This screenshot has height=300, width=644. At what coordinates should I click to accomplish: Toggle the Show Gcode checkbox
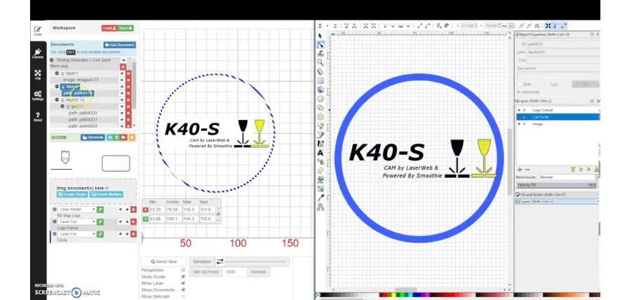point(183,277)
